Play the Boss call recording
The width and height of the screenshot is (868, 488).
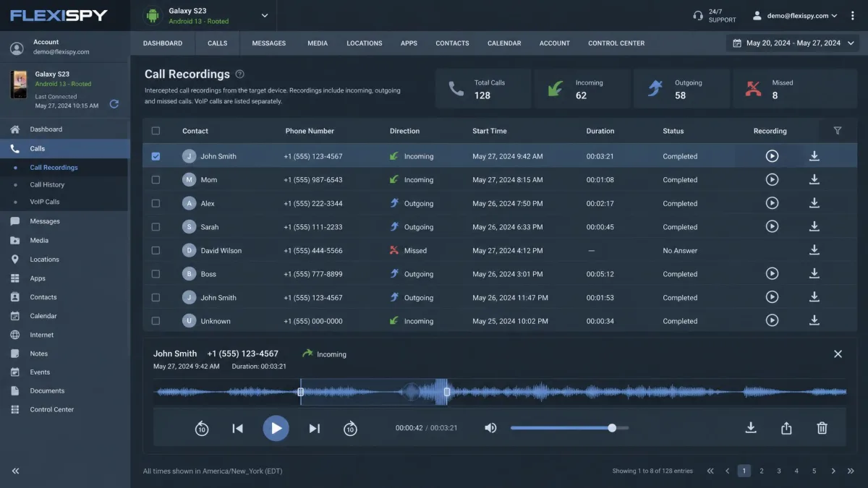pos(772,274)
